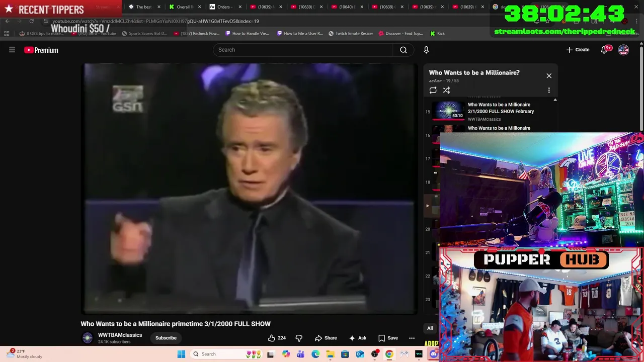Open playlist more options menu
This screenshot has width=644, height=362.
coord(549,90)
